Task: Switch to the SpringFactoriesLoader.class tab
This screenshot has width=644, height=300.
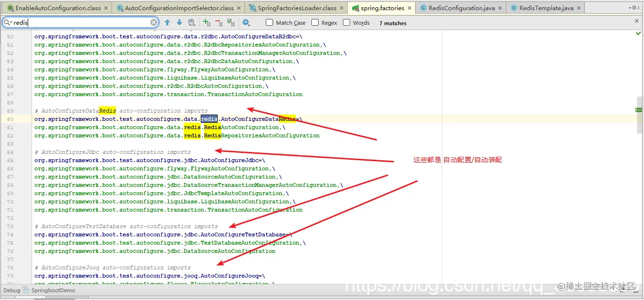Action: tap(297, 8)
